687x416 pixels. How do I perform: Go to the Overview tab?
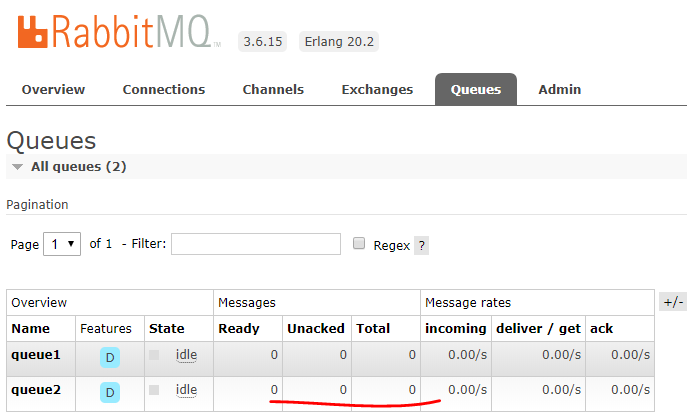[x=53, y=89]
